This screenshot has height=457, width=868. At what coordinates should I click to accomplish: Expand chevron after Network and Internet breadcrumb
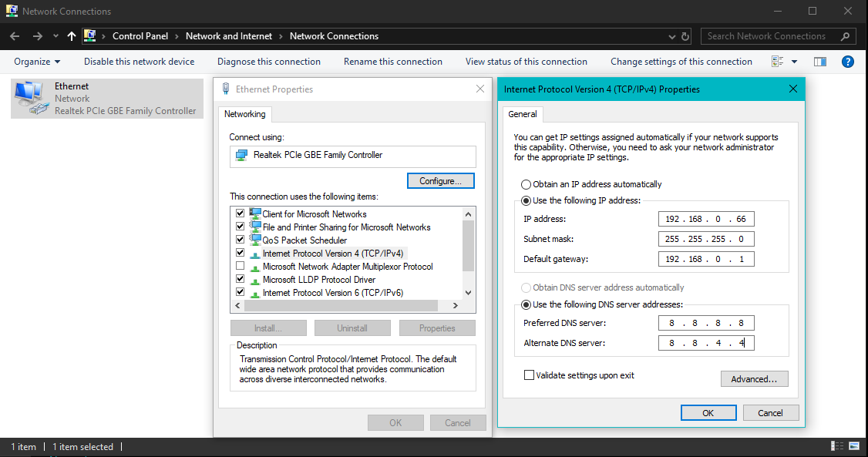tap(281, 36)
